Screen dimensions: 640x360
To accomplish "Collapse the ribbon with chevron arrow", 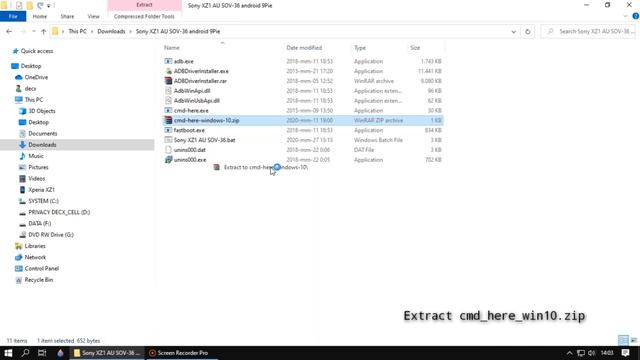I will coord(625,16).
